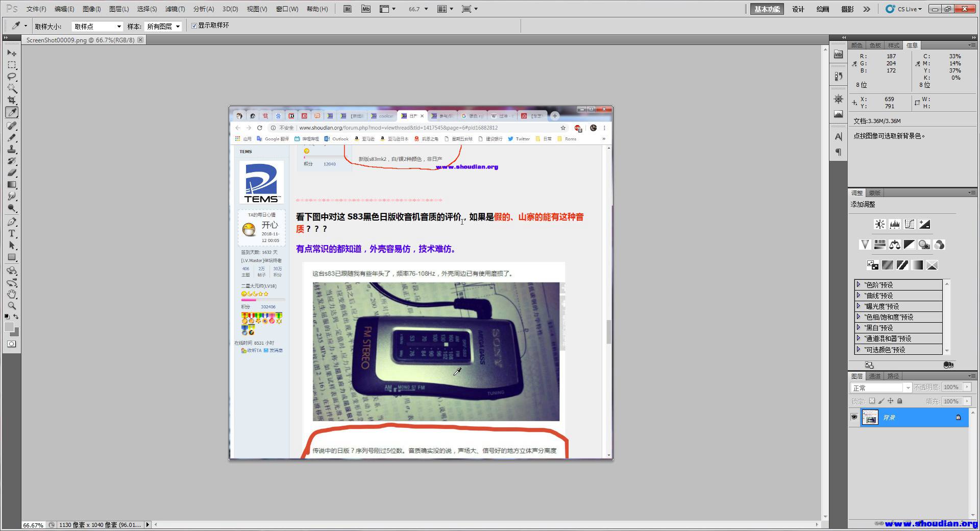The height and width of the screenshot is (531, 980).
Task: Add a Color Balance adjustment
Action: point(894,245)
